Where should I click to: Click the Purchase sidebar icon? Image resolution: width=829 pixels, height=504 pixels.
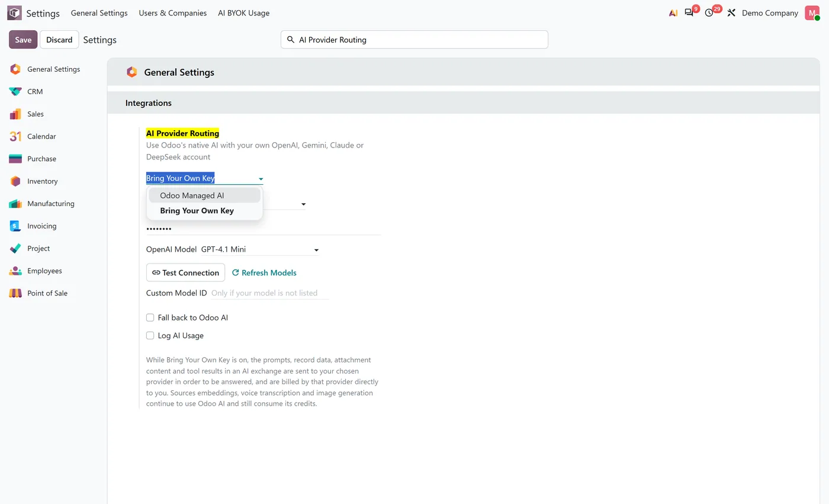(15, 159)
